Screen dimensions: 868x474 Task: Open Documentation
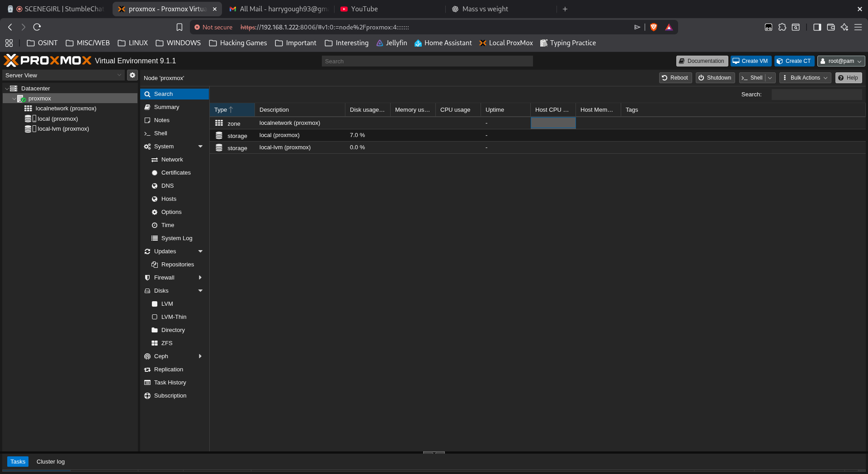point(702,61)
